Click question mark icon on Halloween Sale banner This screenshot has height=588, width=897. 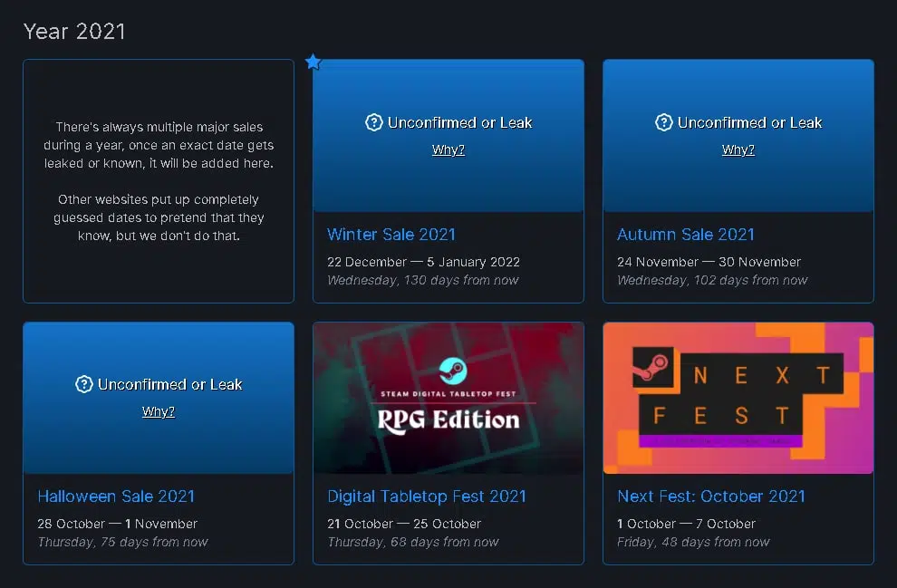pyautogui.click(x=84, y=384)
